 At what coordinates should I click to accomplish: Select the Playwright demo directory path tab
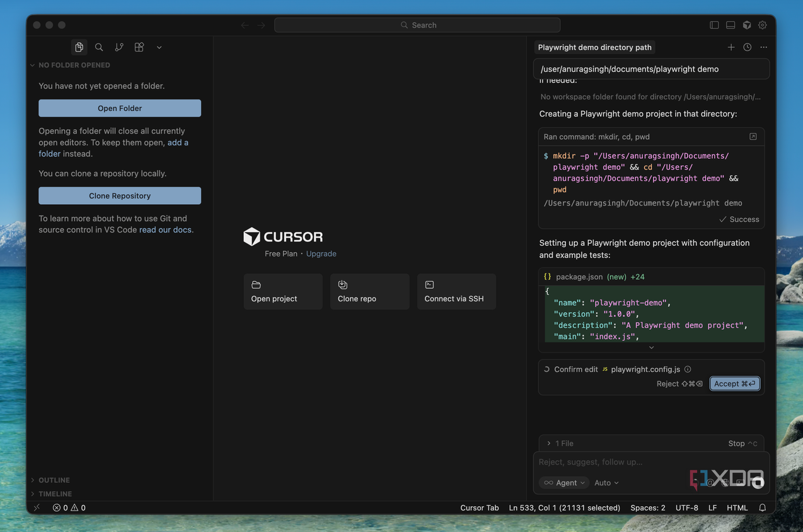pos(595,47)
